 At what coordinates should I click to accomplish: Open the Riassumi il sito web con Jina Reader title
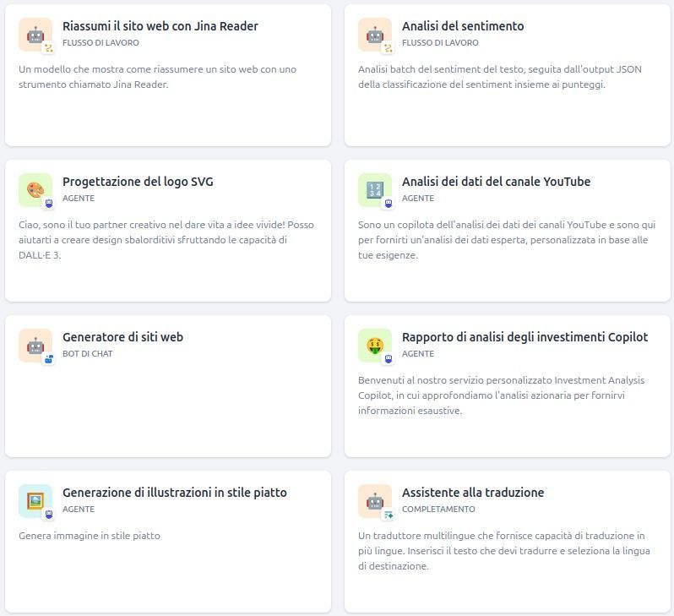(160, 26)
